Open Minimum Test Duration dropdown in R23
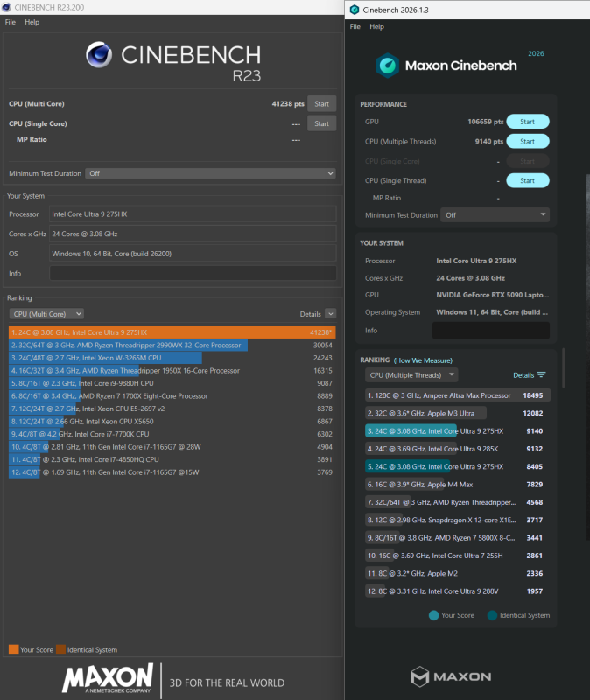This screenshot has height=700, width=590. click(x=210, y=173)
